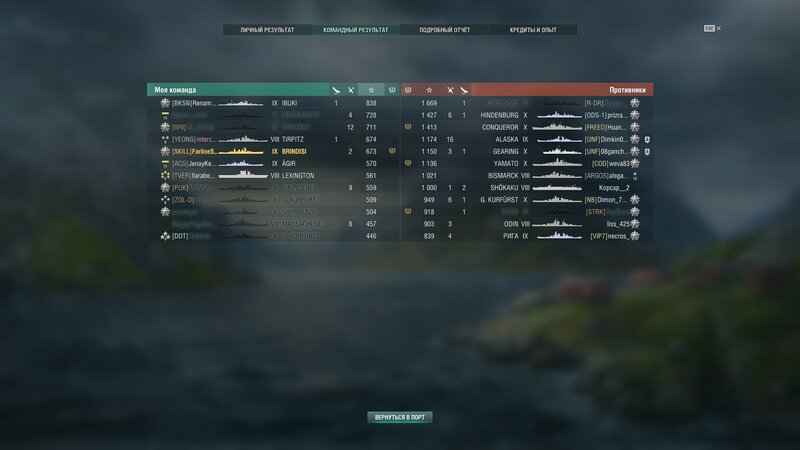This screenshot has height=450, width=800.
Task: Sort enemies by ships destroyed icon
Action: (x=450, y=90)
